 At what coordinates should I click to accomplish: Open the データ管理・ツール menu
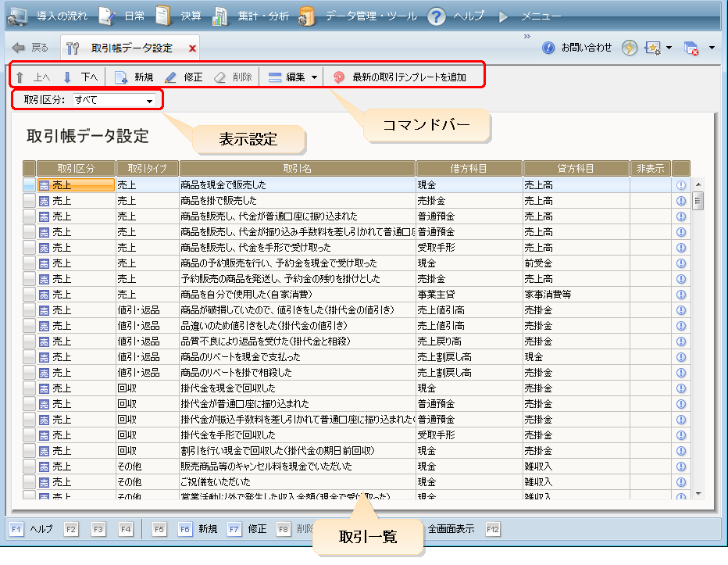tap(358, 16)
